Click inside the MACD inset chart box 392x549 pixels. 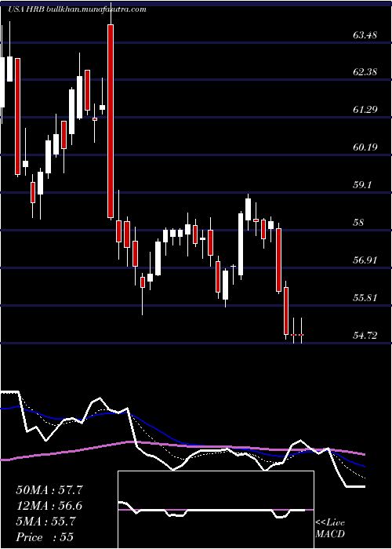(216, 510)
